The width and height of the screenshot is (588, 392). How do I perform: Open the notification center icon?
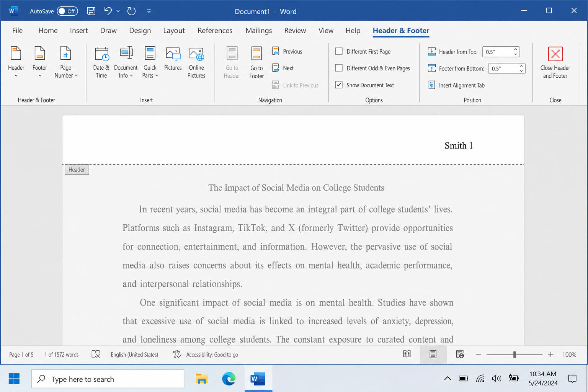tap(572, 379)
